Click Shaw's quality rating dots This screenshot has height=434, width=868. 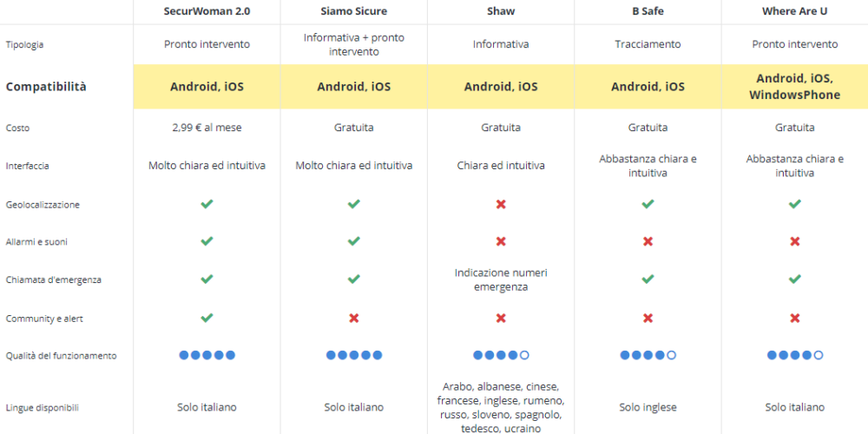point(501,355)
